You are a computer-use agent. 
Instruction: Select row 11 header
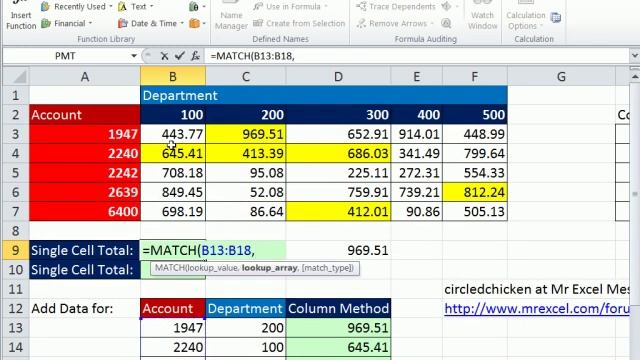(x=16, y=289)
